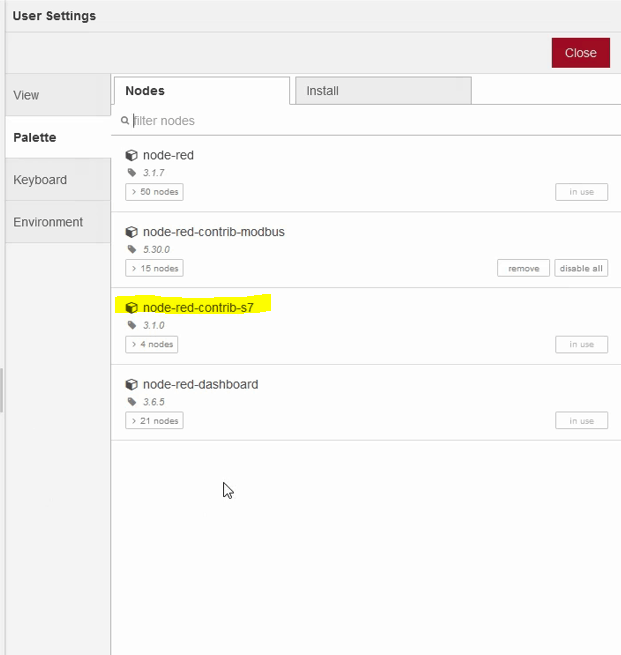Image resolution: width=621 pixels, height=655 pixels.
Task: Expand the 4 nodes list for s7
Action: [151, 344]
